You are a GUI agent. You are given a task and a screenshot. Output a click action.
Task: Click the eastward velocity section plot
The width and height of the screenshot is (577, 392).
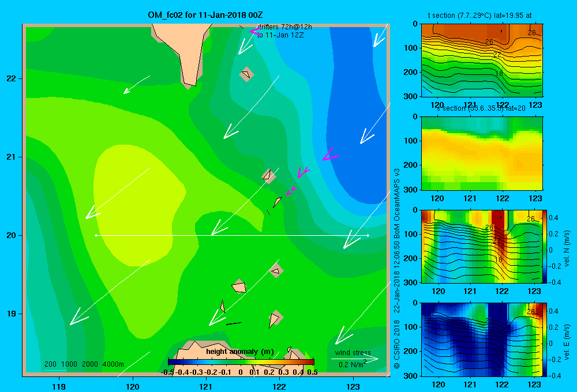click(x=482, y=339)
